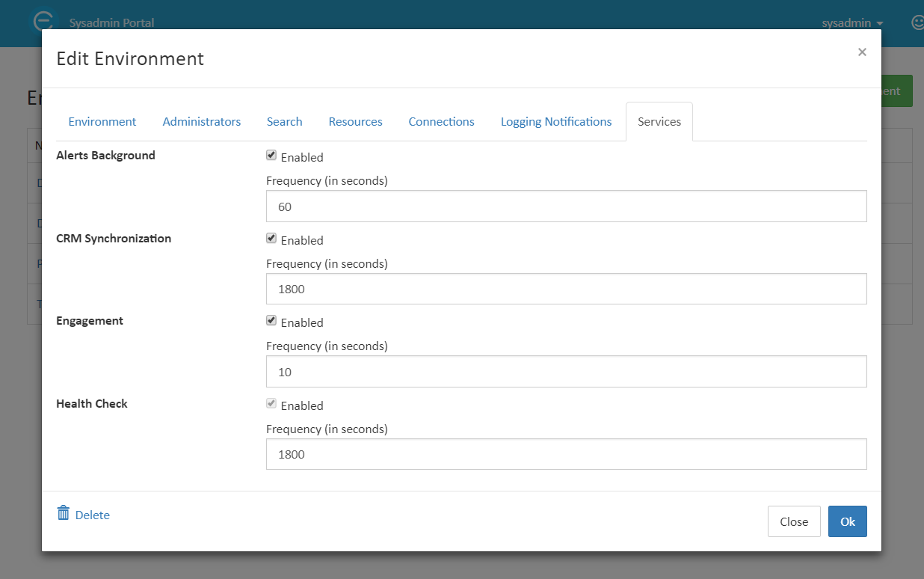
Task: Click the Edit Environment dialog title
Action: [130, 58]
